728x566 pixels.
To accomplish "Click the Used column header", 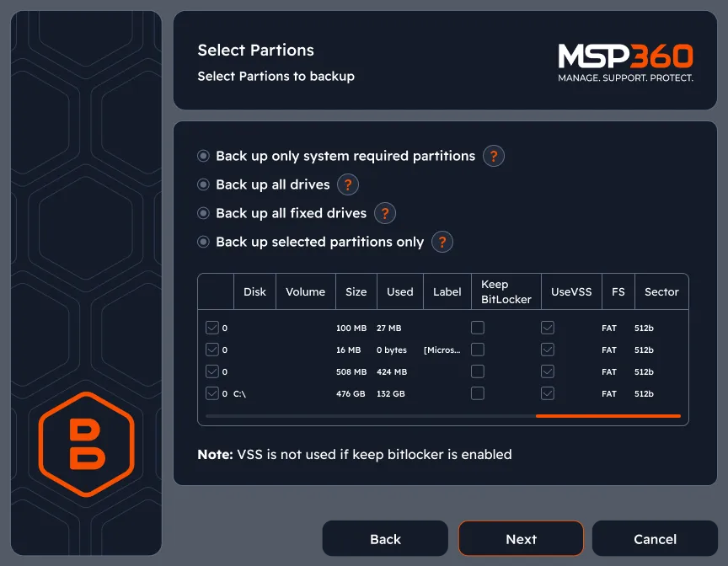I will (x=399, y=291).
